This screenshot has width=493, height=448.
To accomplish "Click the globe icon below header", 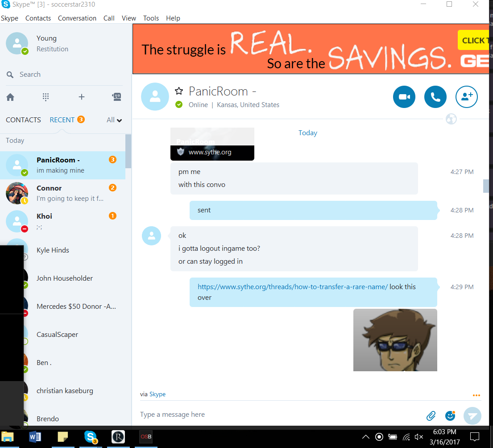I will 451,119.
